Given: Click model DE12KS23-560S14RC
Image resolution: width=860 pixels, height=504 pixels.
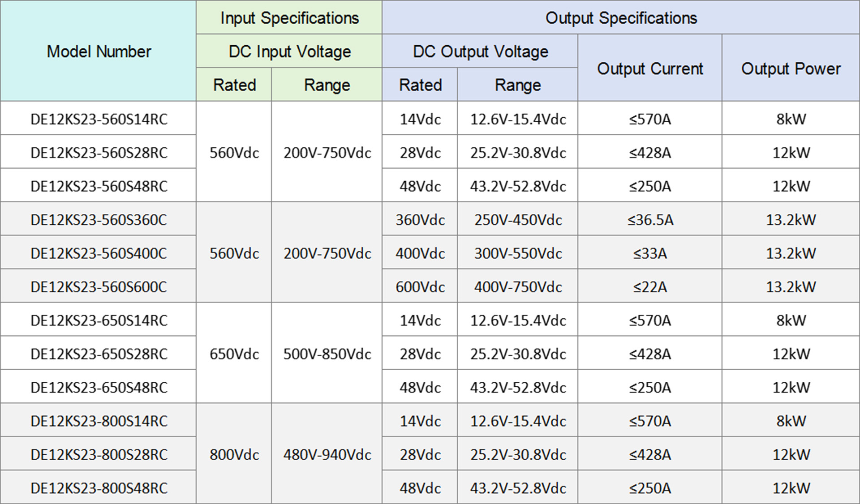Looking at the screenshot, I should click(x=99, y=119).
